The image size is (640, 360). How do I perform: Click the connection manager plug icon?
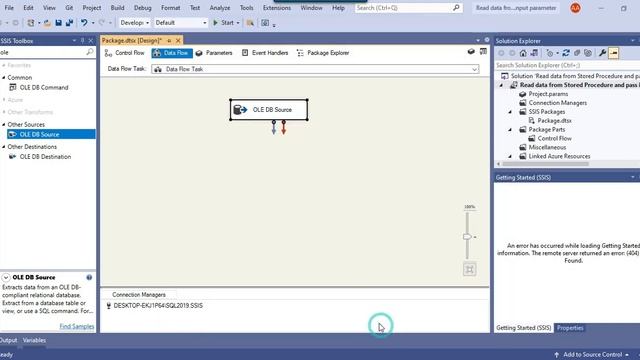[x=109, y=306]
